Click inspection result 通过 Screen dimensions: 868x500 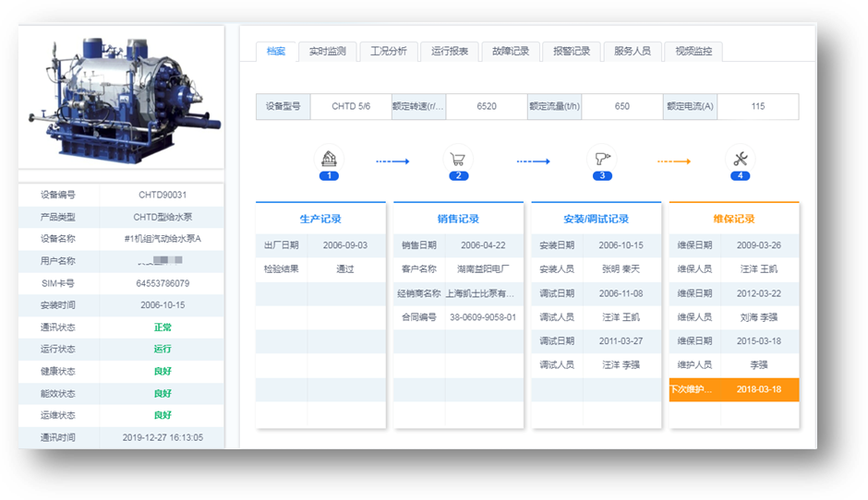click(x=344, y=268)
